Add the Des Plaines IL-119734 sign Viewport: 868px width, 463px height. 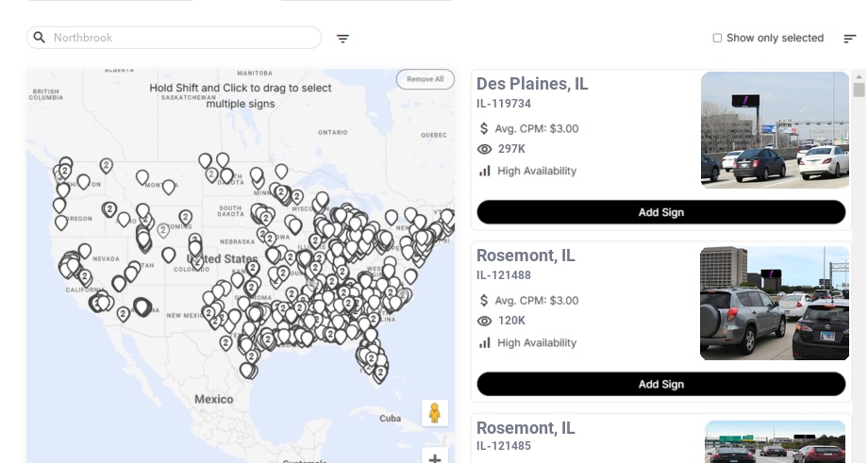(660, 212)
